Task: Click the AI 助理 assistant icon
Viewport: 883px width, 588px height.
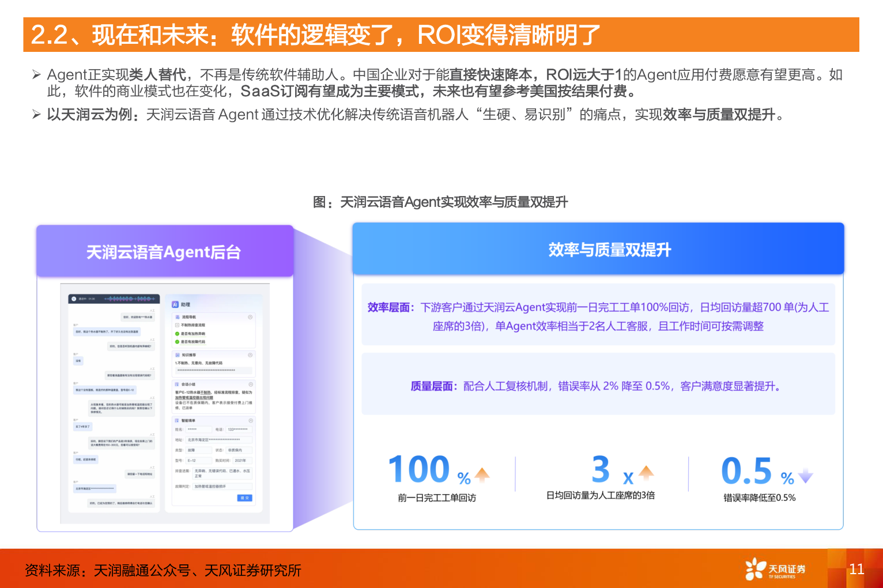Action: pos(175,304)
